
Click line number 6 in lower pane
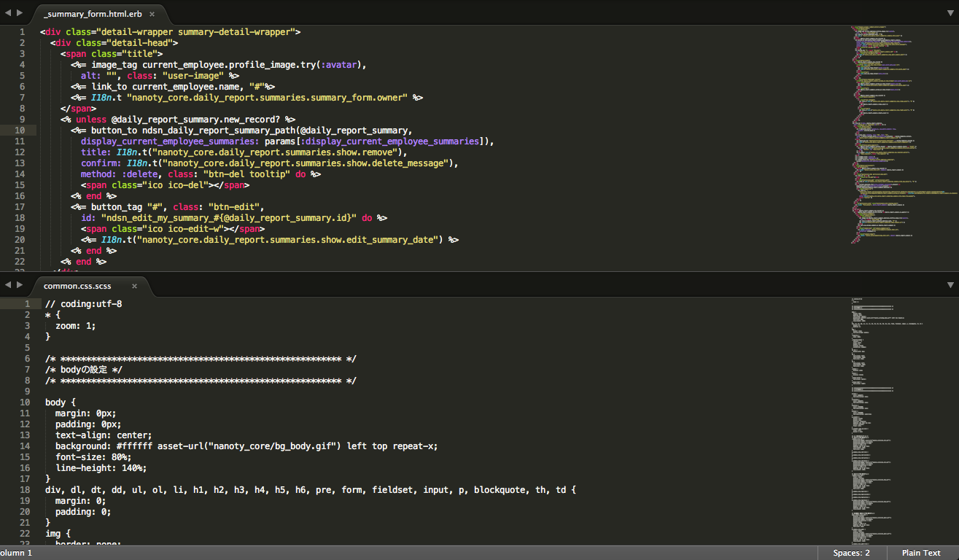pyautogui.click(x=28, y=359)
